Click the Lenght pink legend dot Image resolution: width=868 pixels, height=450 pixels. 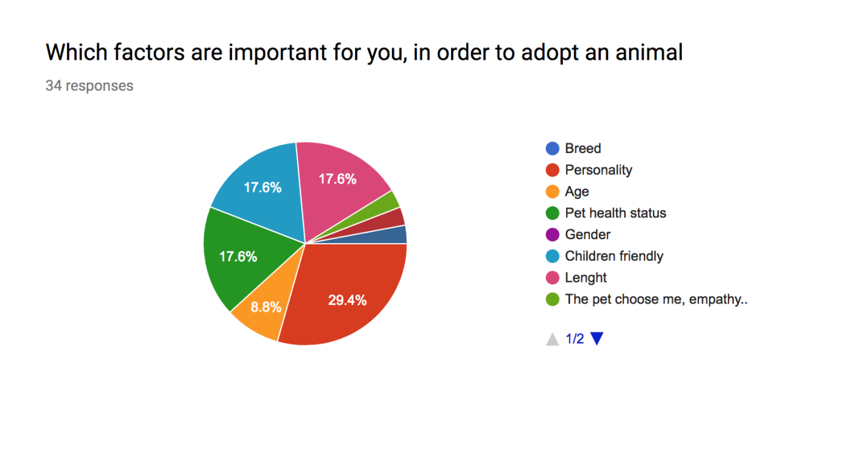[552, 278]
